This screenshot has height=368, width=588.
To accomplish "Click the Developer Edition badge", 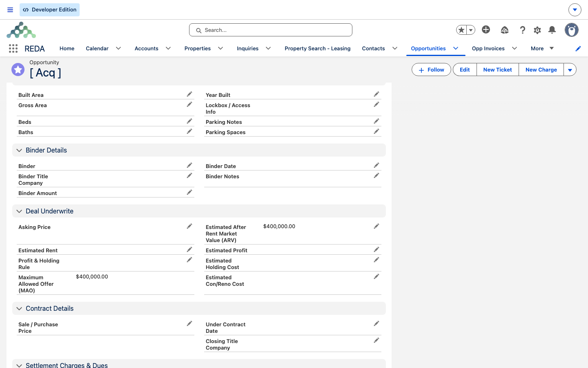I will (x=49, y=10).
